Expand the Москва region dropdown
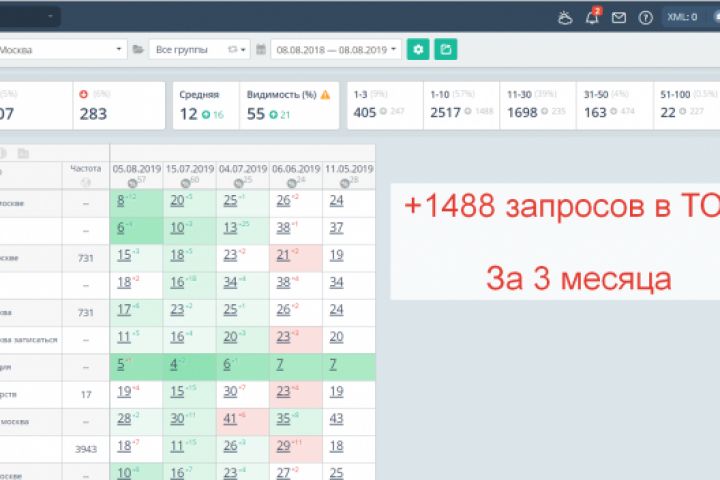This screenshot has width=720, height=480. (x=61, y=50)
